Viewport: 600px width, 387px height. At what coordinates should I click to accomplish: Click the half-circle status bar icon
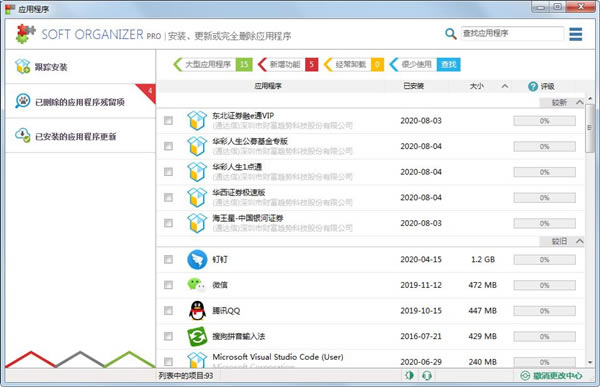(409, 376)
